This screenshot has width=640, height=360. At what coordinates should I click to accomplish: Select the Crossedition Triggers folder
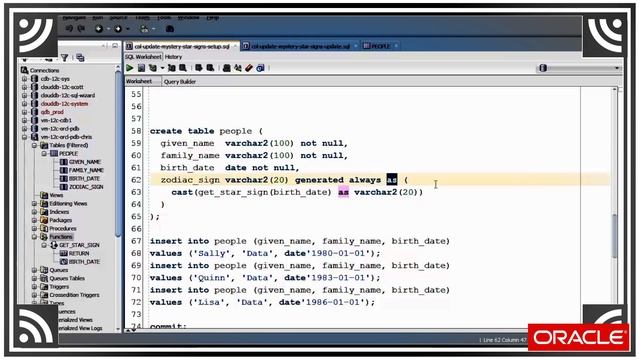click(74, 295)
